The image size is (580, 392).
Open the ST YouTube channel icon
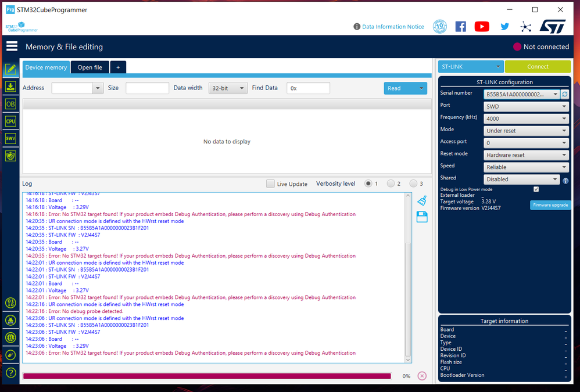pos(482,27)
